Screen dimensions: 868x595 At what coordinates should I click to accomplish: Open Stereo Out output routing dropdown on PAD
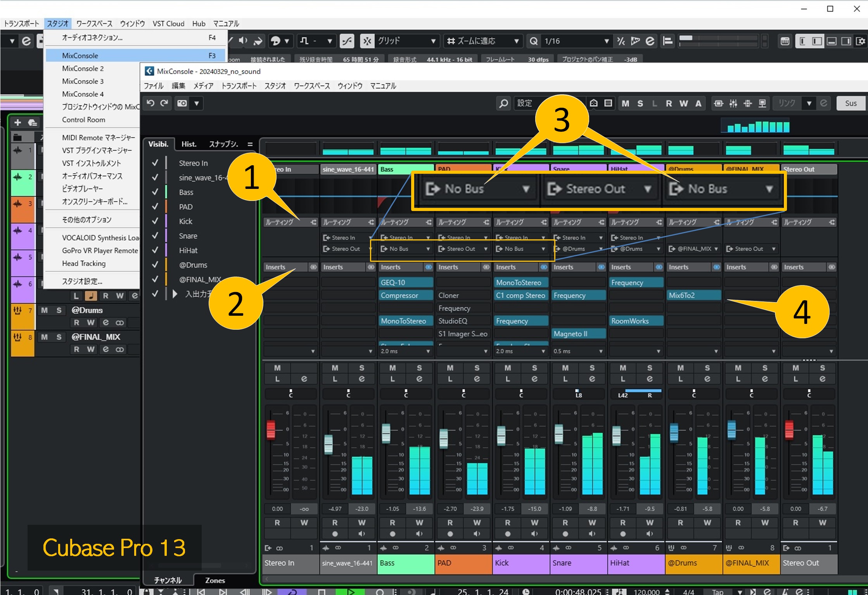click(x=463, y=249)
